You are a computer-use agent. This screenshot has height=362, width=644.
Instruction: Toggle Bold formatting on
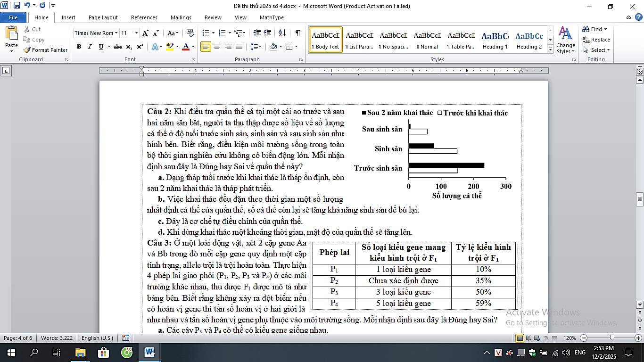click(x=79, y=47)
